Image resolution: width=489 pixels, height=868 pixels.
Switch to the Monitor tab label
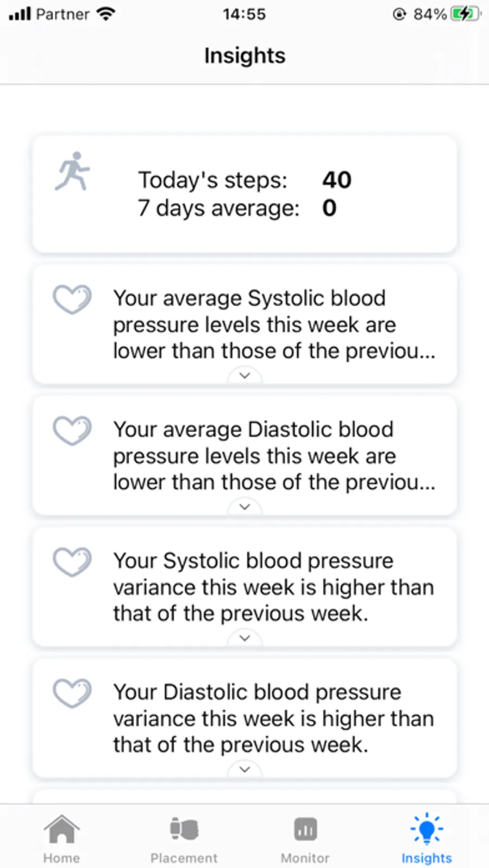305,858
